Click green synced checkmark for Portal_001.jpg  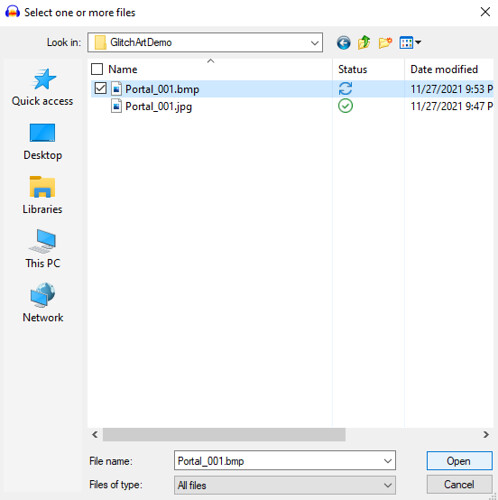click(345, 106)
